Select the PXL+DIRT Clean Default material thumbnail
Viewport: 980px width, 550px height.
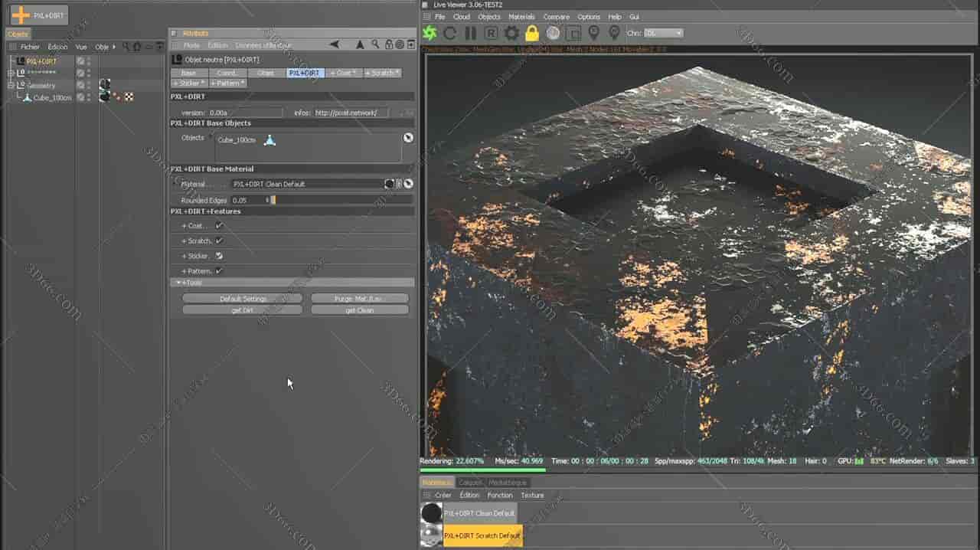431,512
